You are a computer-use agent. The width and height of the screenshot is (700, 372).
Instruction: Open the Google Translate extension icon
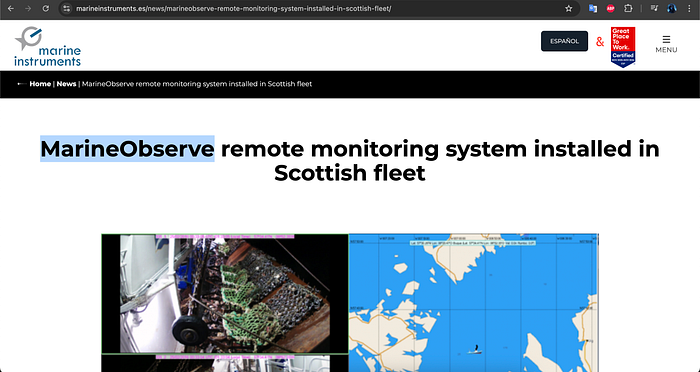point(593,8)
